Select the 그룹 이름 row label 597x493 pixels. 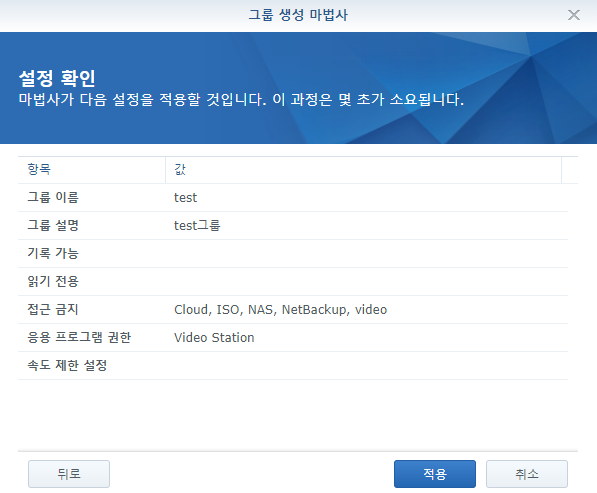point(53,198)
